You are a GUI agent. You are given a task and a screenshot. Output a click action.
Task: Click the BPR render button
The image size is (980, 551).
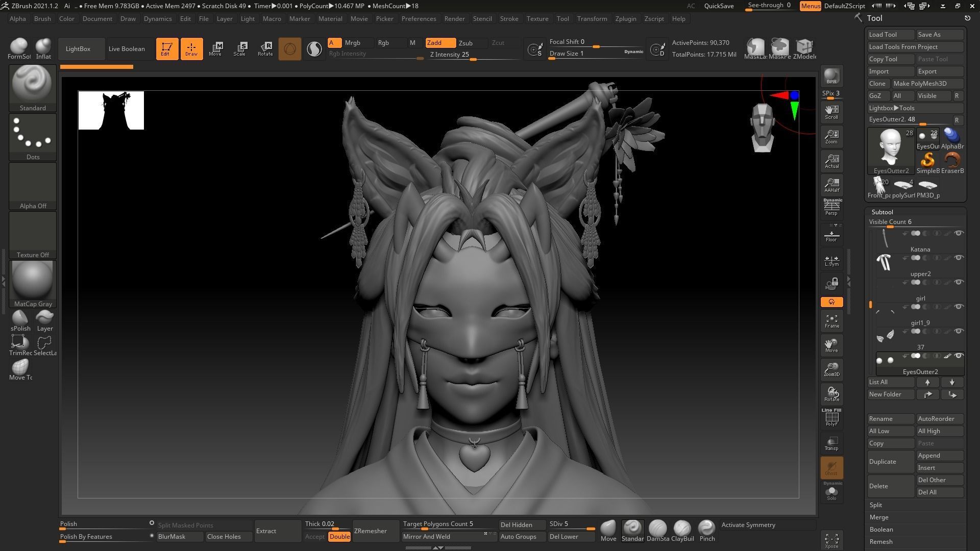tap(831, 77)
